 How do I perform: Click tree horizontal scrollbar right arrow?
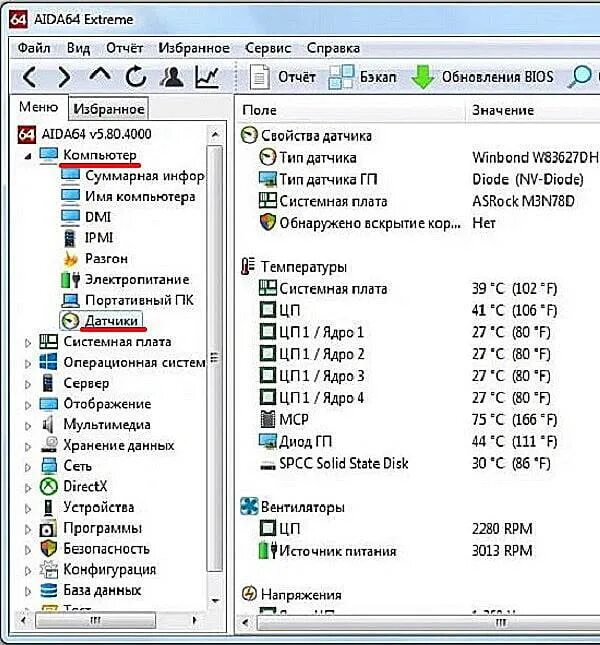(195, 619)
